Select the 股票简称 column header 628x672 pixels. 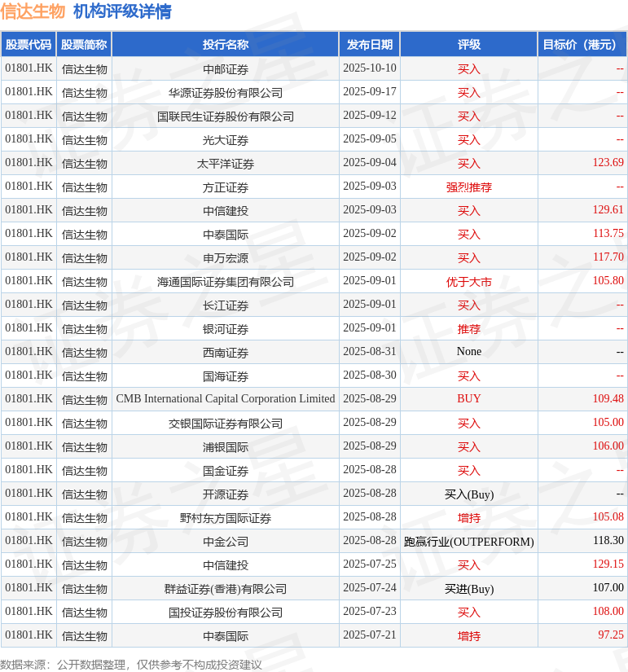[84, 45]
